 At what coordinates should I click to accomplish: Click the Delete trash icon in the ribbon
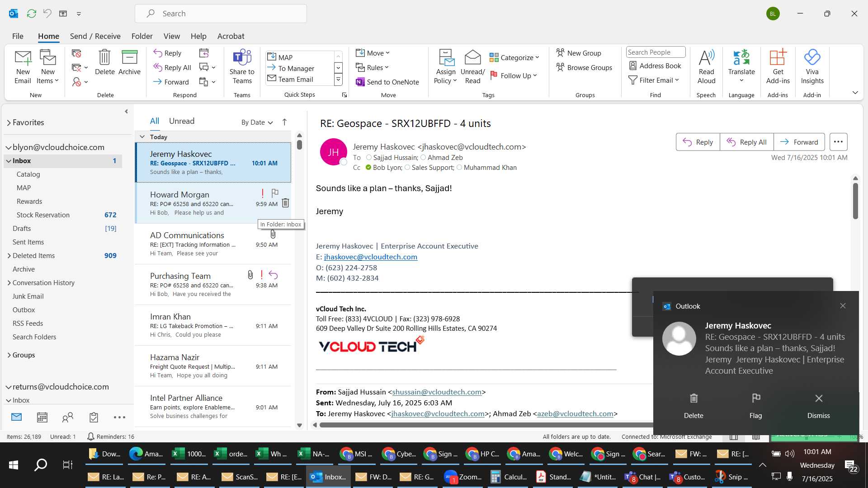[104, 62]
